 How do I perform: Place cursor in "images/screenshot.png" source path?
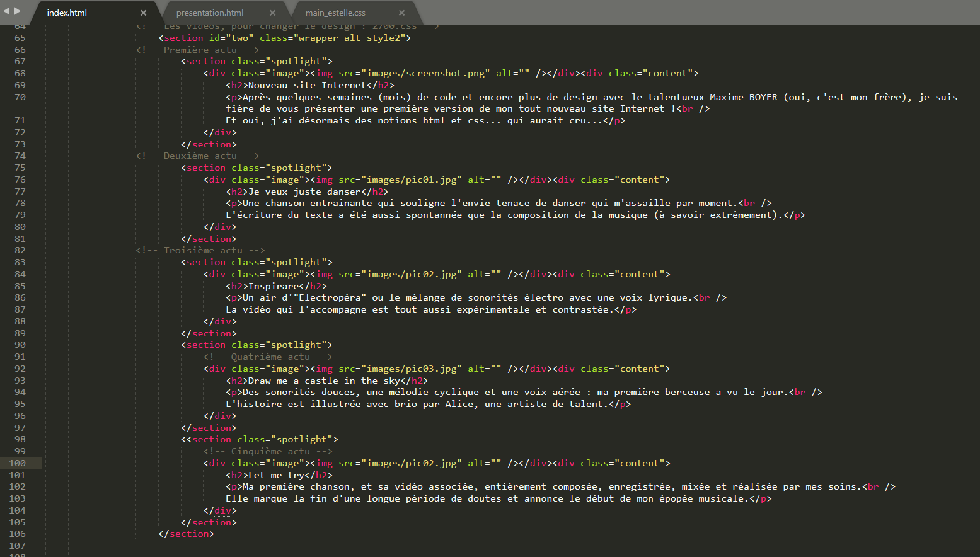click(426, 73)
